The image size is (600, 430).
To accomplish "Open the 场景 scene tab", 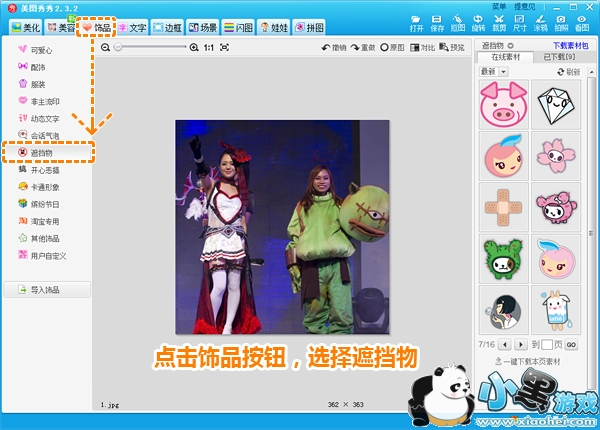I will coord(203,28).
